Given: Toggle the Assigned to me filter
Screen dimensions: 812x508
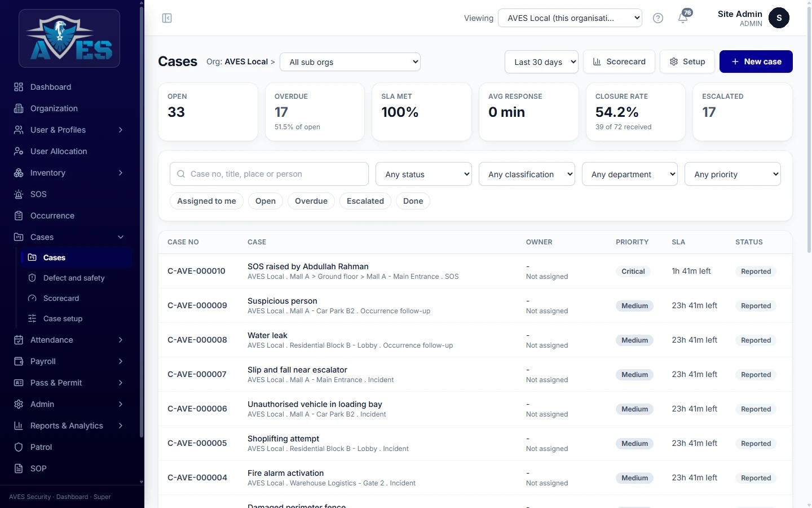Looking at the screenshot, I should (206, 201).
